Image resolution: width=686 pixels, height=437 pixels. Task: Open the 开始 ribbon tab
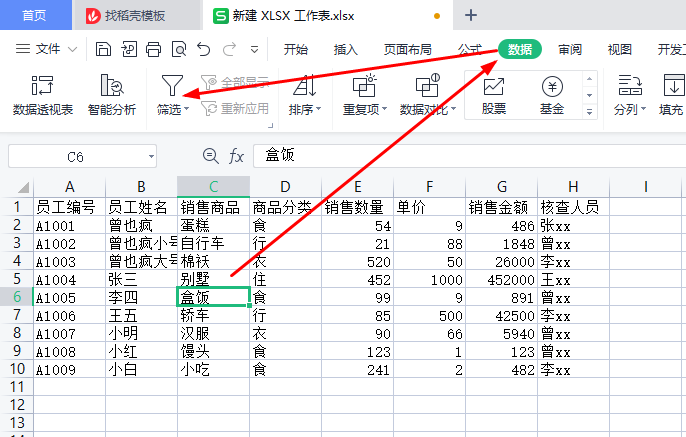(x=296, y=49)
